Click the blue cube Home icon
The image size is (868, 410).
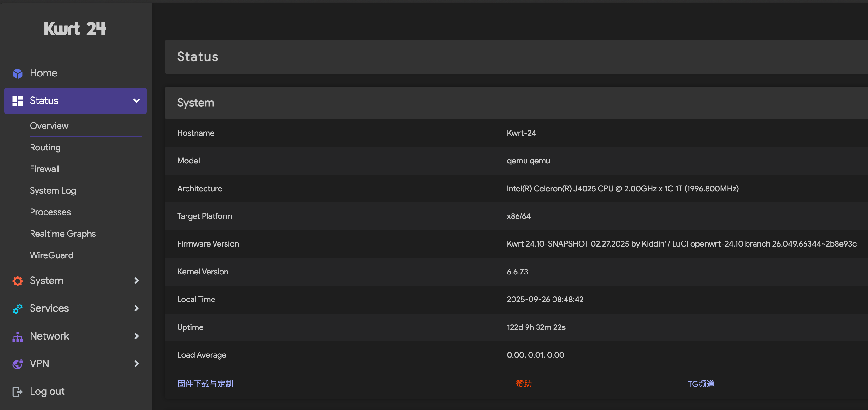(17, 73)
